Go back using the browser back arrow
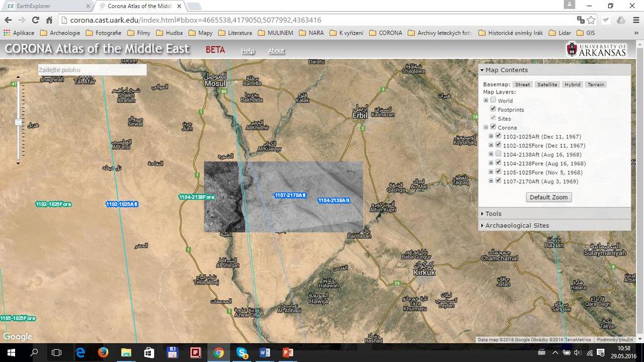Viewport: 644px width, 362px height. click(8, 20)
